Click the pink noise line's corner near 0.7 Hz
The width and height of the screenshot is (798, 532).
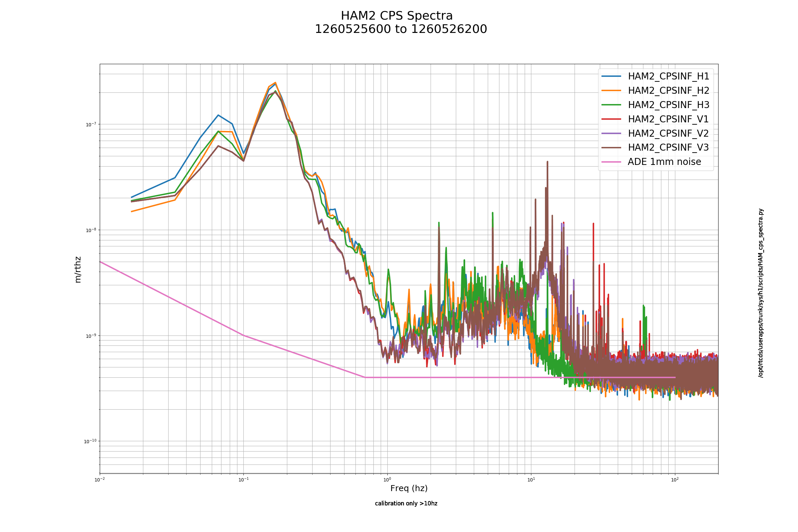[x=365, y=377]
